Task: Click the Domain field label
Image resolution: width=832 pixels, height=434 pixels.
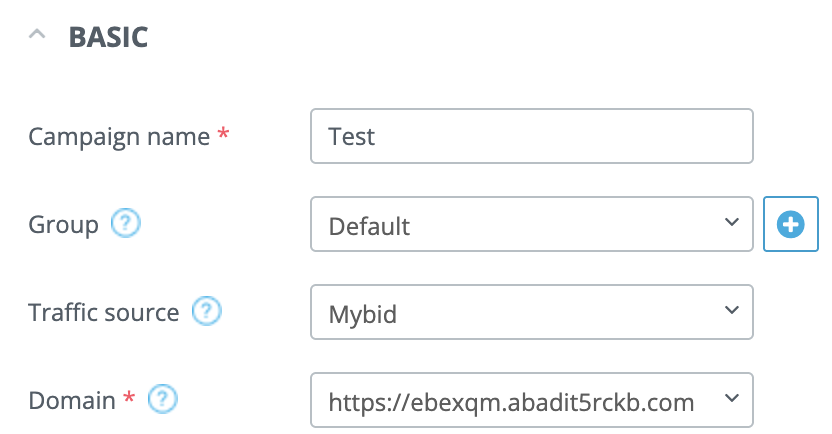Action: pyautogui.click(x=72, y=401)
